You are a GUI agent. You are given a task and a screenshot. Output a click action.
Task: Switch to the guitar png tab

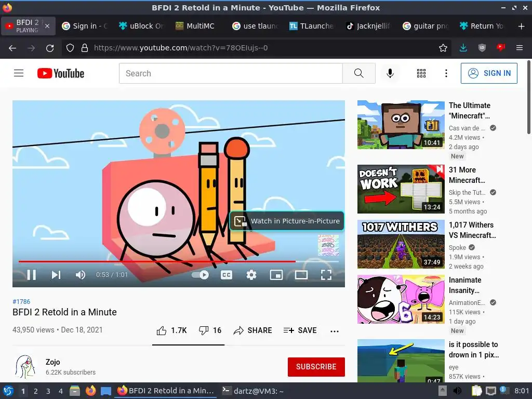pos(425,26)
